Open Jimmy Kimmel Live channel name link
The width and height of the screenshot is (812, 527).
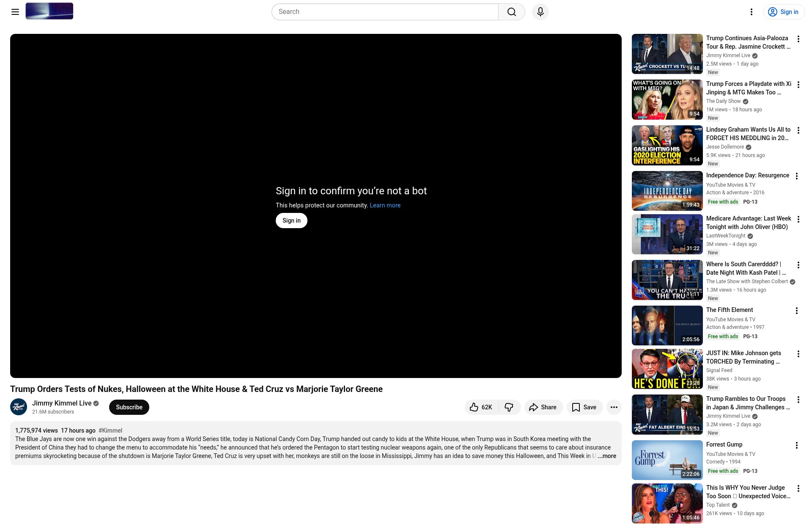coord(62,403)
